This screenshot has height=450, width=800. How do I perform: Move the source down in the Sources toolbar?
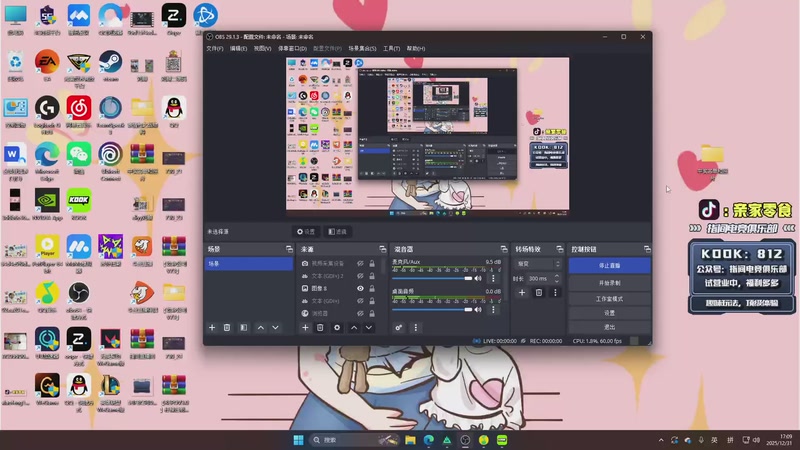tap(368, 328)
